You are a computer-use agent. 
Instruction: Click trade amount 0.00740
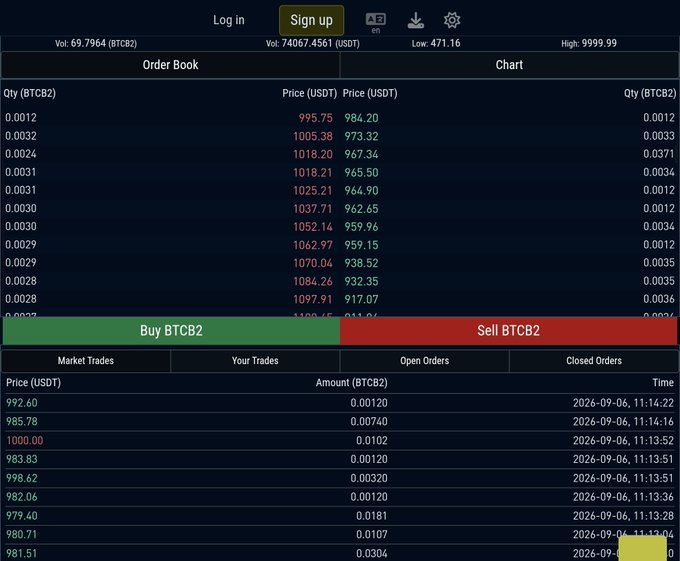(369, 421)
